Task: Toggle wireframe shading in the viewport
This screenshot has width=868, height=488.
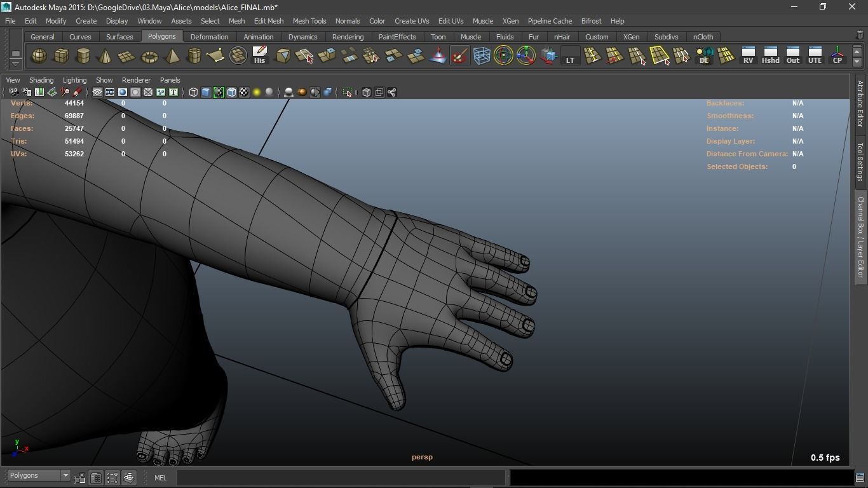Action: point(193,92)
